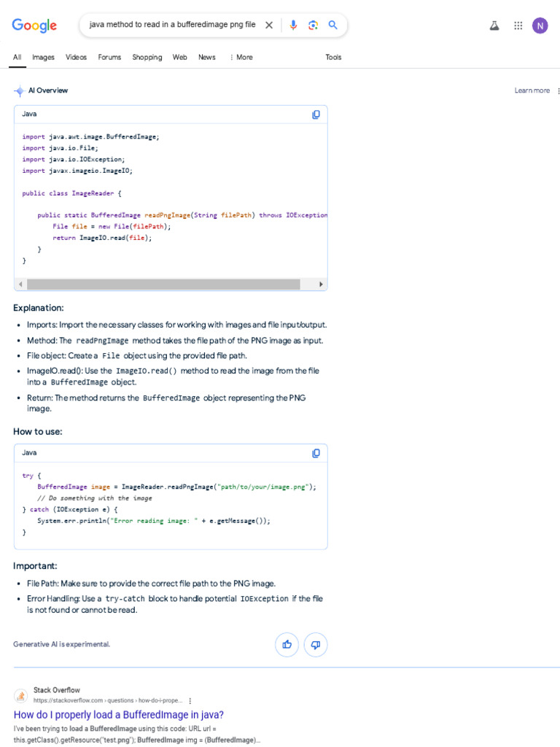Copy the try-catch usage code block

[316, 453]
